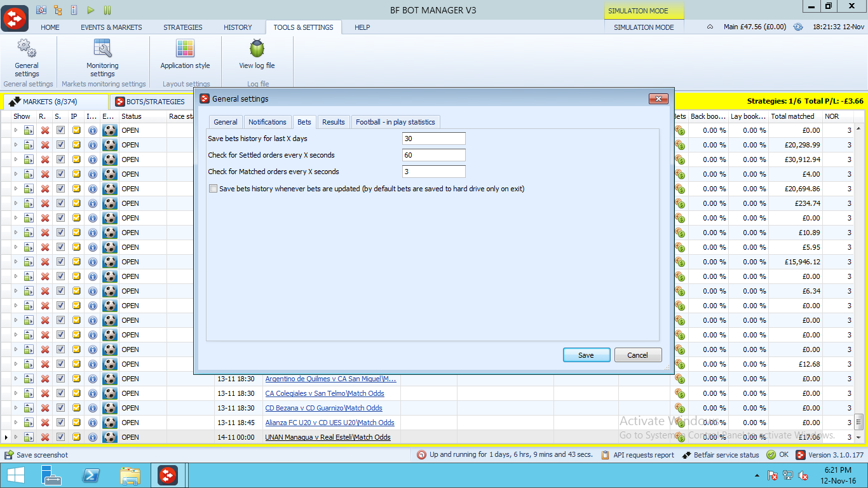This screenshot has width=868, height=488.
Task: Switch to the Notifications tab in General settings
Action: [267, 122]
